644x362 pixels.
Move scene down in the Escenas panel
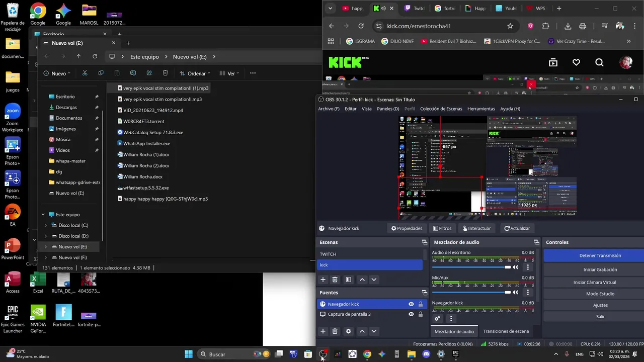(x=374, y=280)
